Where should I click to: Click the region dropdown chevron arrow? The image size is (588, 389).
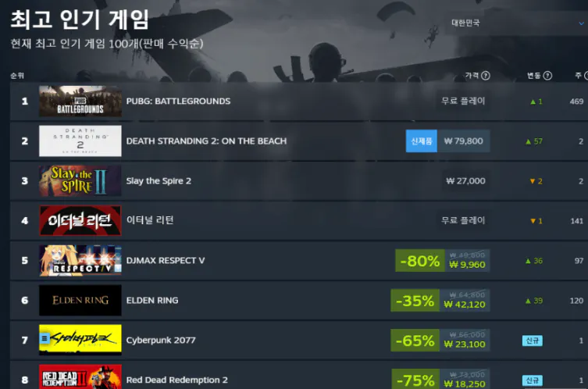coord(581,23)
